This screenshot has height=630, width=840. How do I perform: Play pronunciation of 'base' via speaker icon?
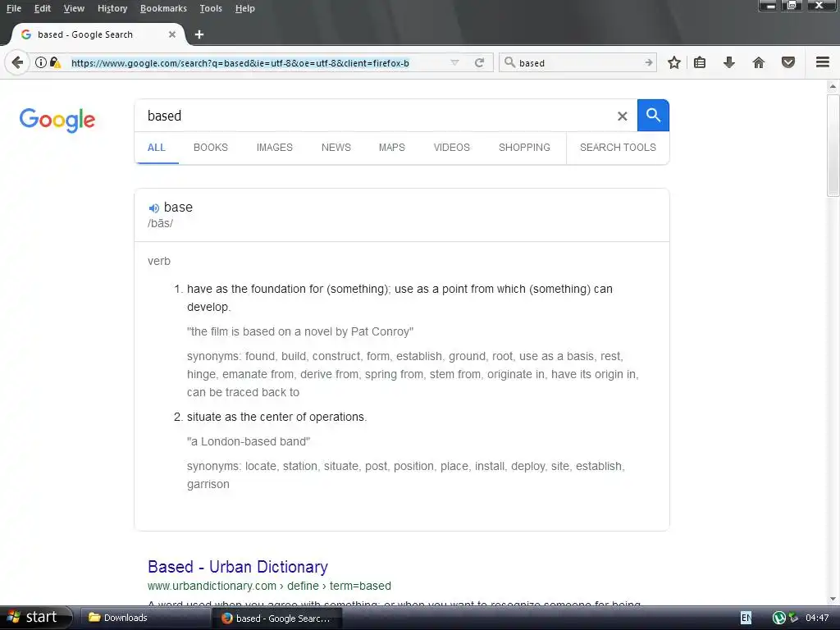(x=153, y=208)
